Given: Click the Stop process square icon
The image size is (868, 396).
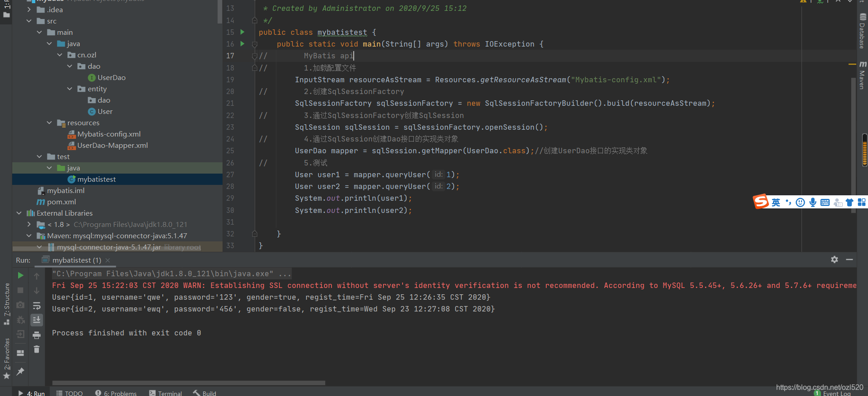Looking at the screenshot, I should coord(20,290).
